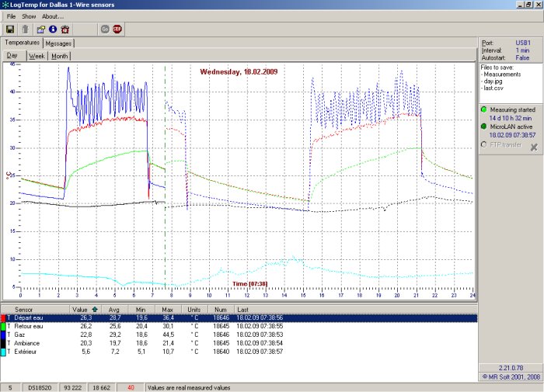This screenshot has height=392, width=544.
Task: Toggle the FTP transfer indicator
Action: [483, 144]
